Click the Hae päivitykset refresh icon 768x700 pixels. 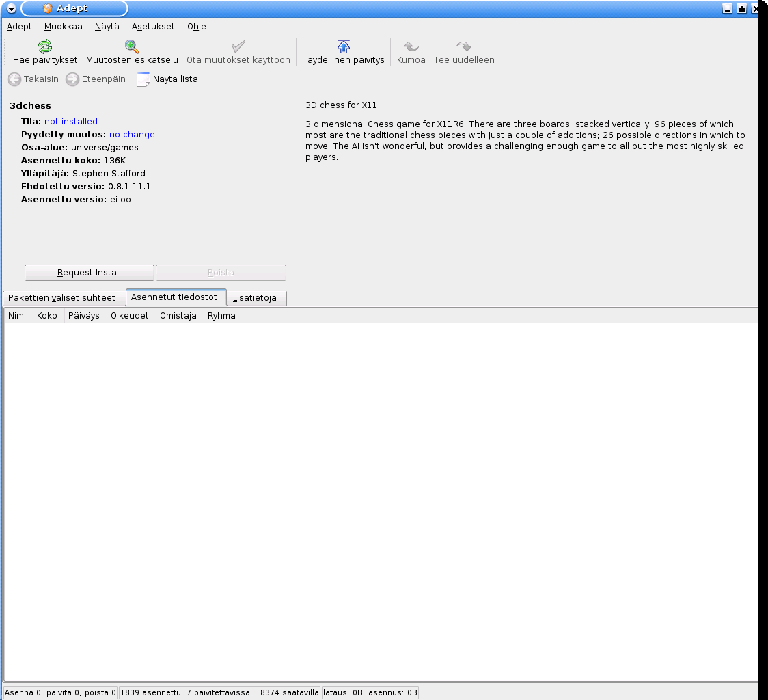[45, 46]
